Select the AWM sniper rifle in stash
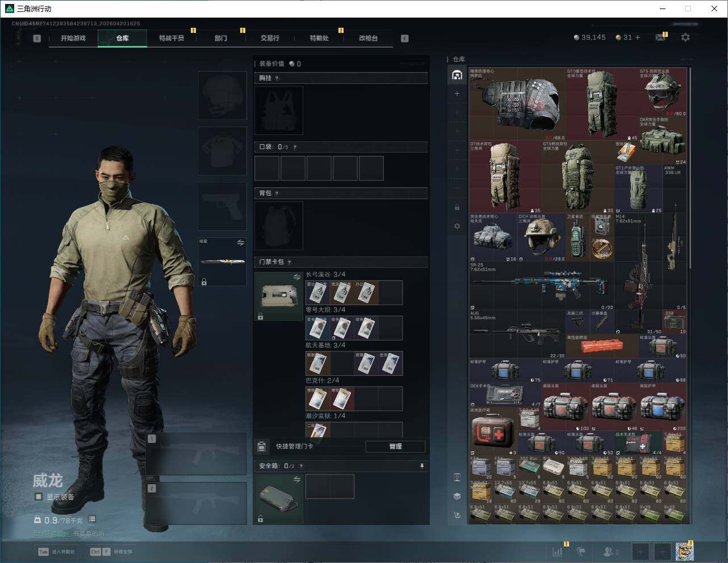Screen dimensions: 728x563 pyautogui.click(x=675, y=238)
